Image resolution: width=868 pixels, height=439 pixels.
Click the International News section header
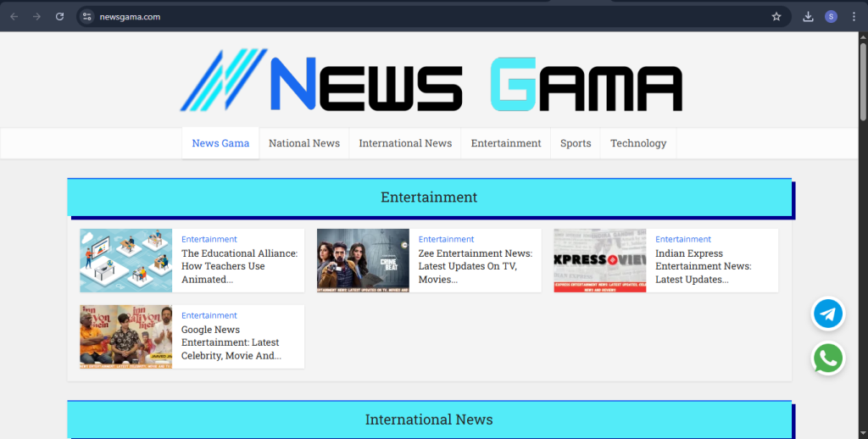pos(429,420)
